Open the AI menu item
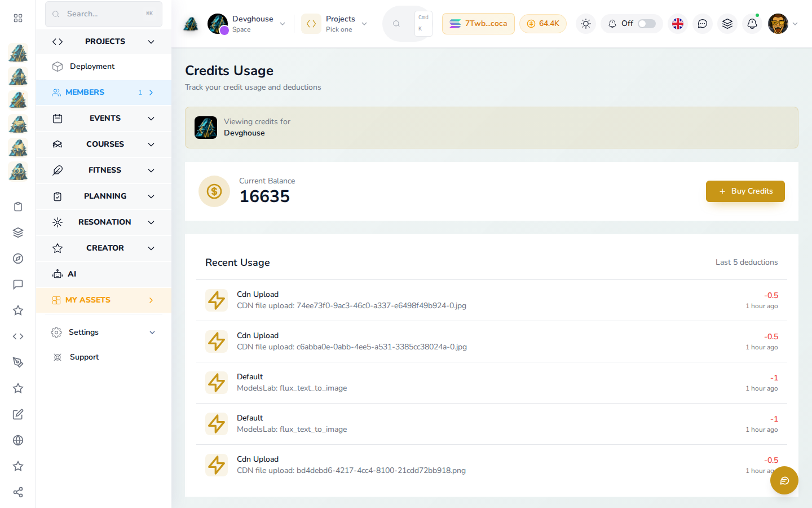Screen dimensions: 812x508 click(x=104, y=274)
